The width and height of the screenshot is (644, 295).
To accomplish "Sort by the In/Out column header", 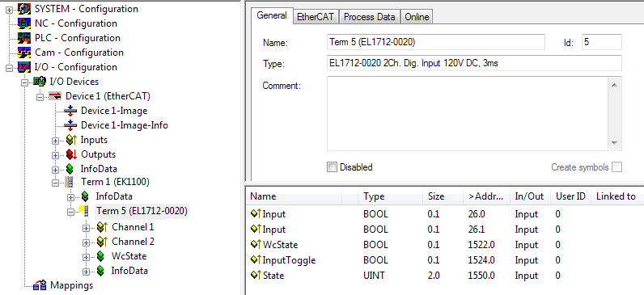I will click(530, 196).
